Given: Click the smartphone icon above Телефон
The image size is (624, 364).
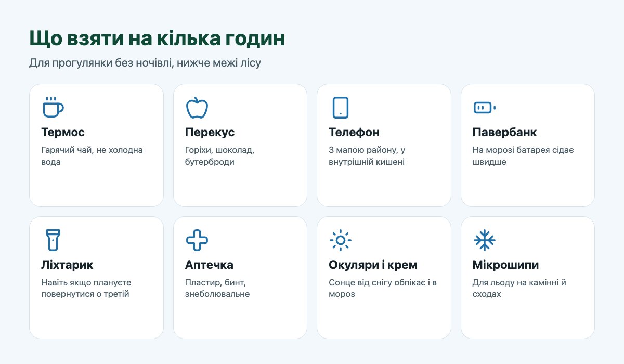Looking at the screenshot, I should pyautogui.click(x=340, y=108).
